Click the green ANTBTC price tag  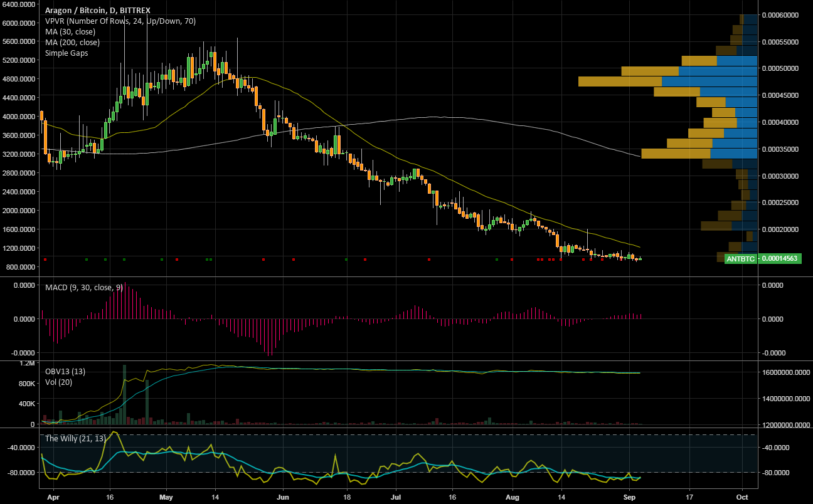741,258
